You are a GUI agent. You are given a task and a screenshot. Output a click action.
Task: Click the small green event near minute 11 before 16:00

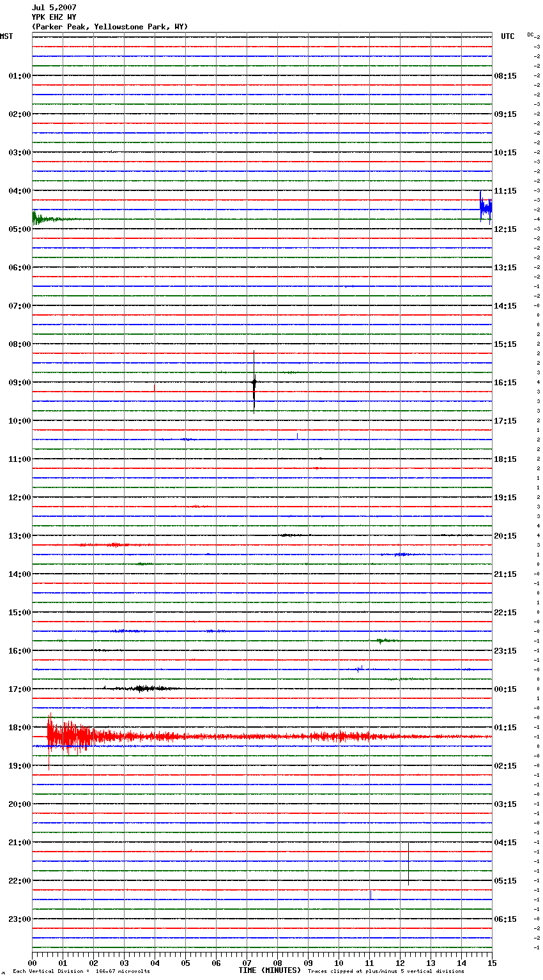pos(386,640)
